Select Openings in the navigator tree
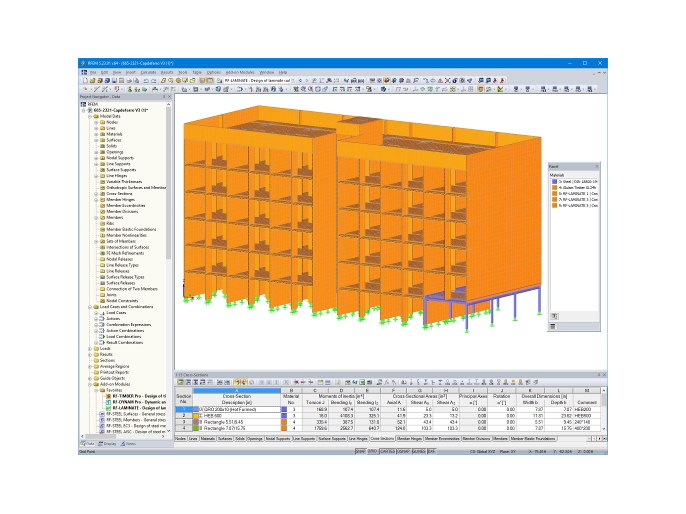Screen dimensions: 686x514 [115, 152]
